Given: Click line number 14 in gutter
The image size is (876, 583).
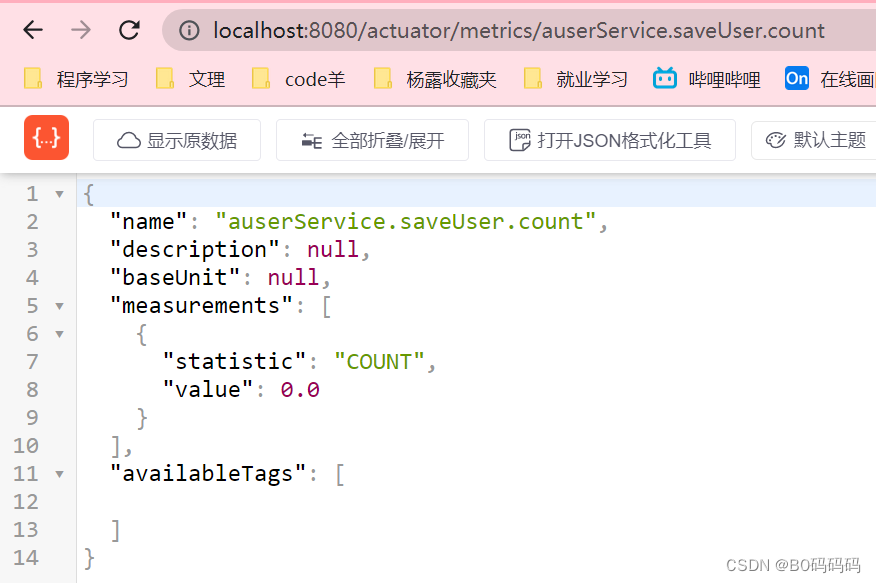Looking at the screenshot, I should pyautogui.click(x=26, y=557).
